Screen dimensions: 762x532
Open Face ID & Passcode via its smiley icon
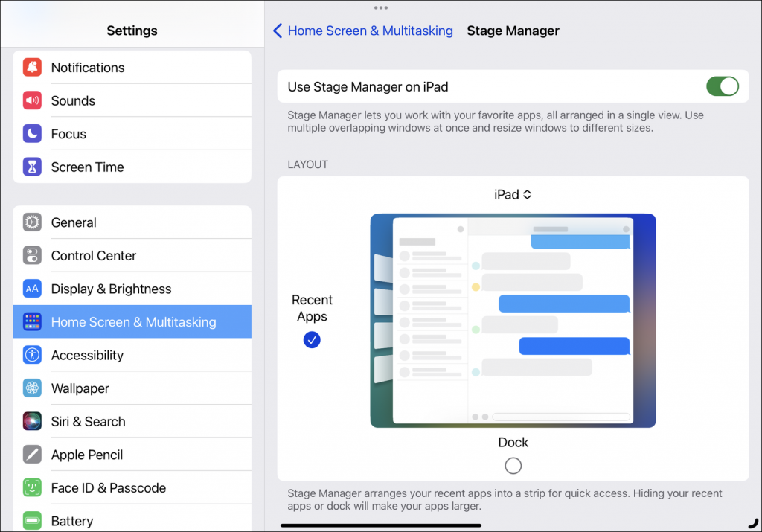pos(32,487)
